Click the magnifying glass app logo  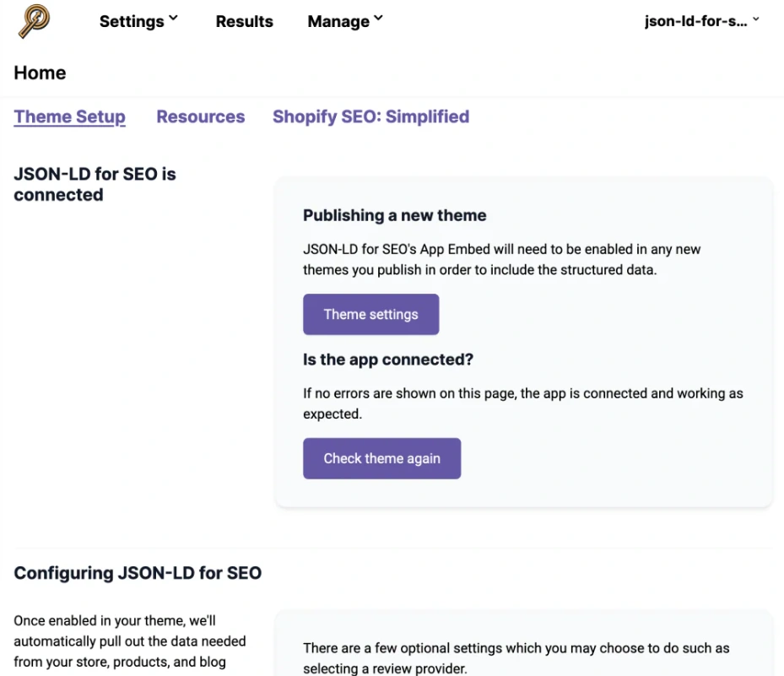click(x=34, y=21)
